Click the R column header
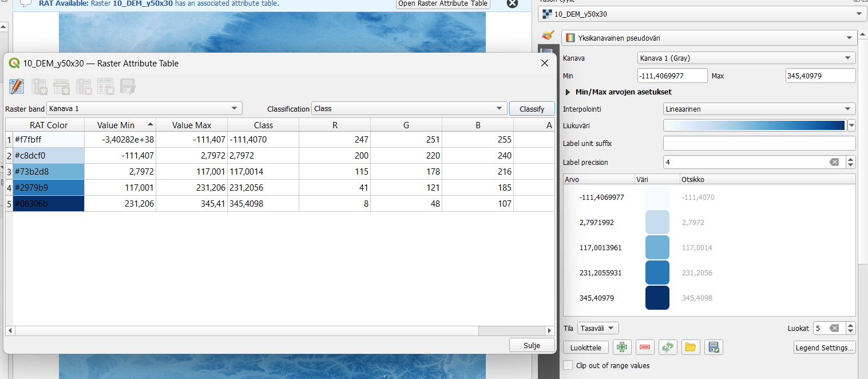The width and height of the screenshot is (868, 379). pyautogui.click(x=335, y=125)
